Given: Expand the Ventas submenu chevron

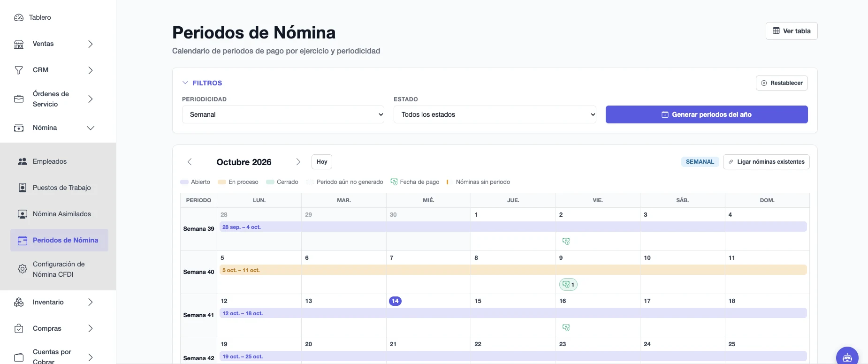Looking at the screenshot, I should pyautogui.click(x=91, y=44).
